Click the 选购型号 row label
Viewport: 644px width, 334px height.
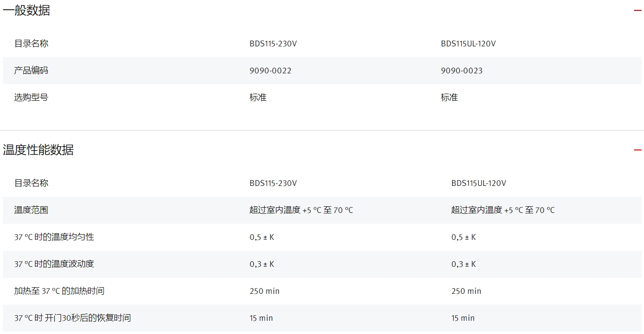31,97
